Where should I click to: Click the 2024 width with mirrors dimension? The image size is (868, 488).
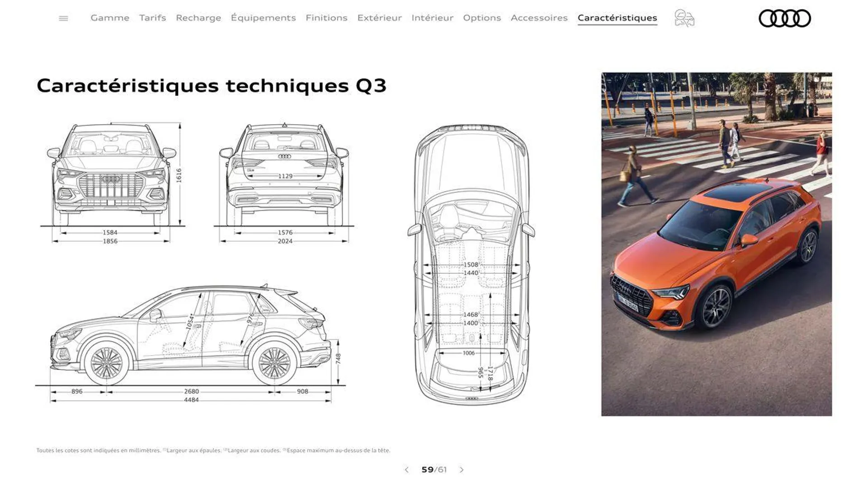(x=285, y=241)
